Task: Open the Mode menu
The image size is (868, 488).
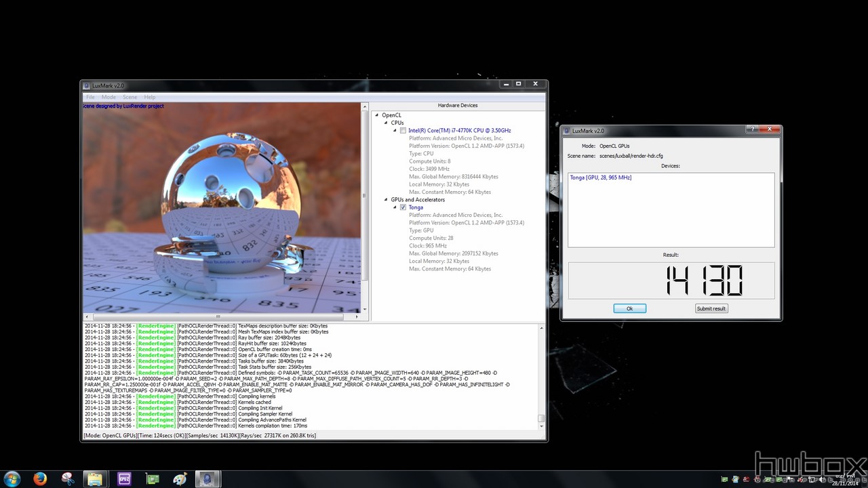Action: pos(108,97)
